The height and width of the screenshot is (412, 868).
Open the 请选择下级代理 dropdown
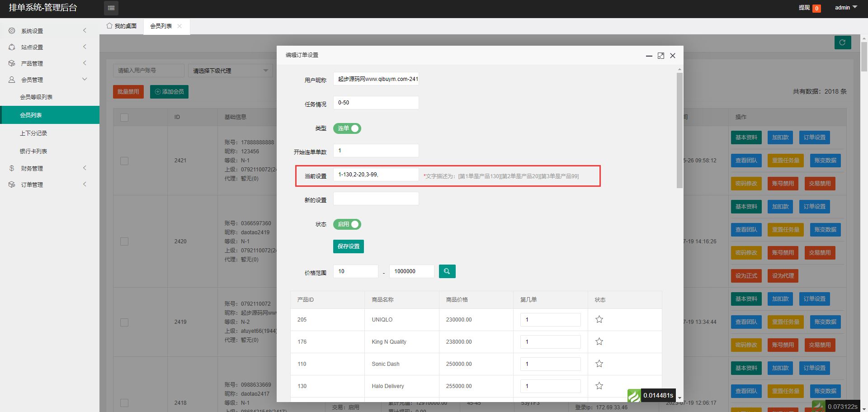pyautogui.click(x=231, y=71)
